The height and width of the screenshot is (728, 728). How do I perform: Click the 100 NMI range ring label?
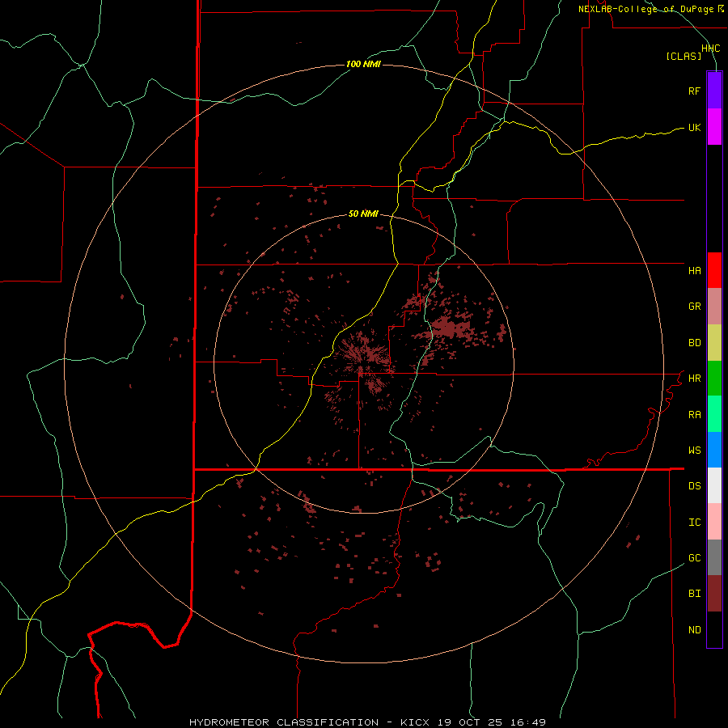pyautogui.click(x=363, y=64)
